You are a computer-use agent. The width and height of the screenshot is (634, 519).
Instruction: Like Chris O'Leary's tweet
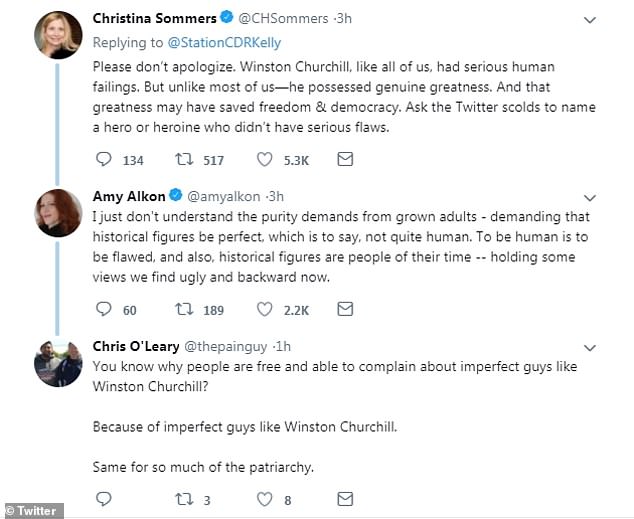click(264, 498)
